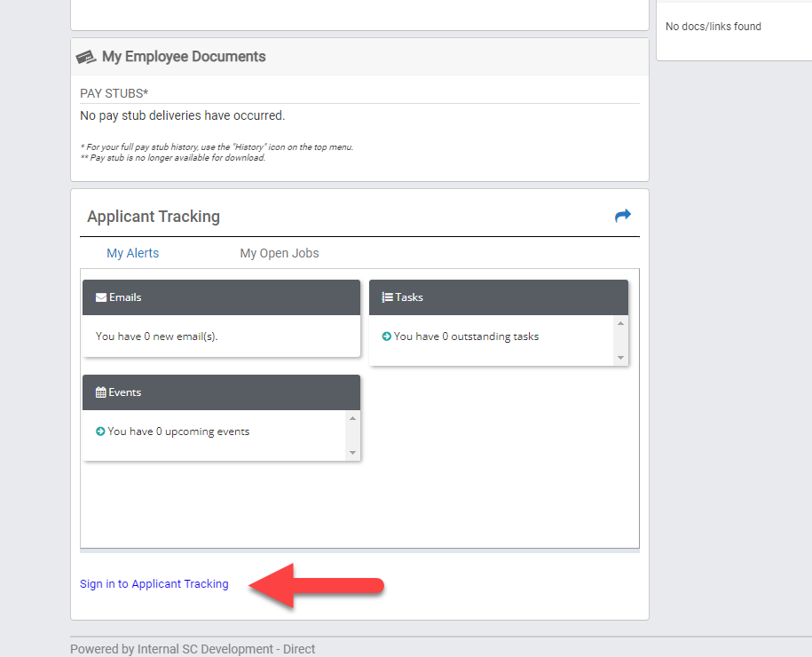812x657 pixels.
Task: Click the My Employee Documents pay-stub icon
Action: point(86,55)
